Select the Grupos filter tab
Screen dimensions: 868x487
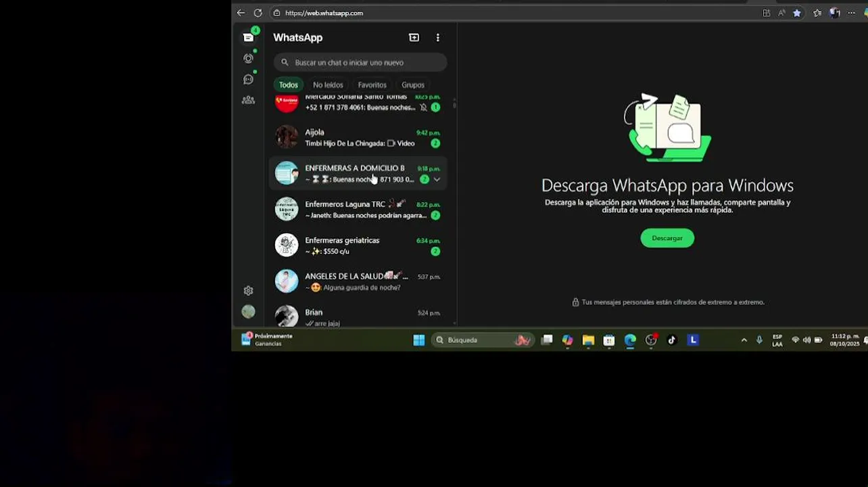click(x=412, y=85)
